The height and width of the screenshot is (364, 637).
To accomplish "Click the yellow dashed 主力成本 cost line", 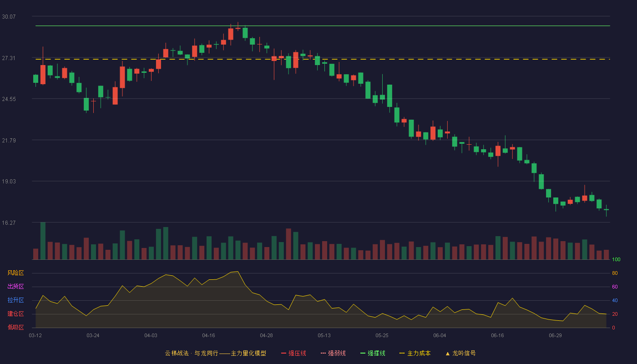I will coord(323,59).
